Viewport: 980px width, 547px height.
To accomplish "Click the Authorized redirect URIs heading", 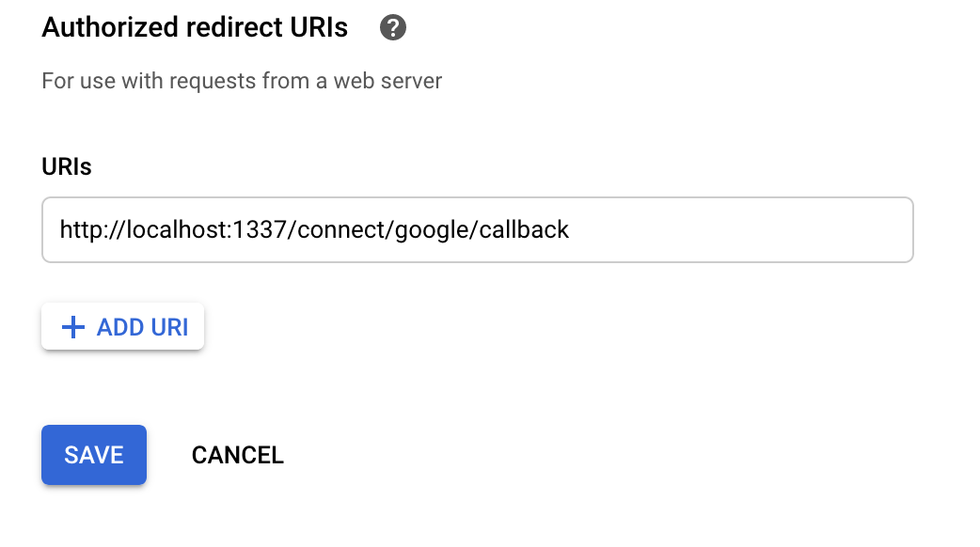I will pyautogui.click(x=192, y=27).
